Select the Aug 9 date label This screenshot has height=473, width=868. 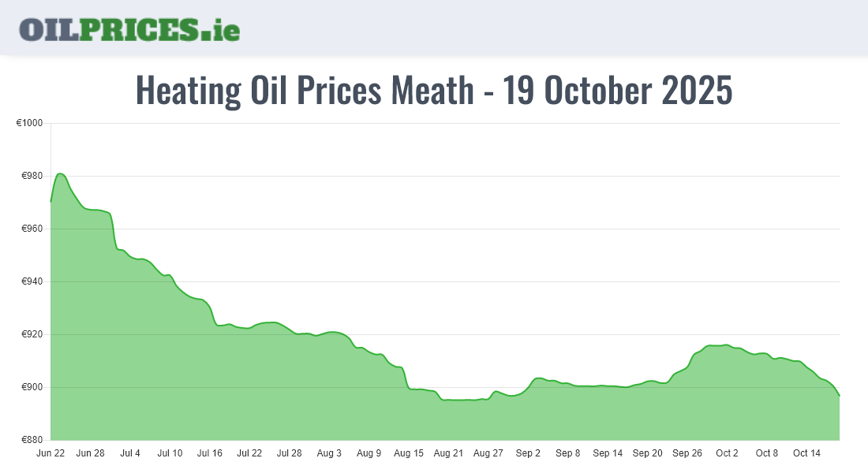tap(369, 453)
